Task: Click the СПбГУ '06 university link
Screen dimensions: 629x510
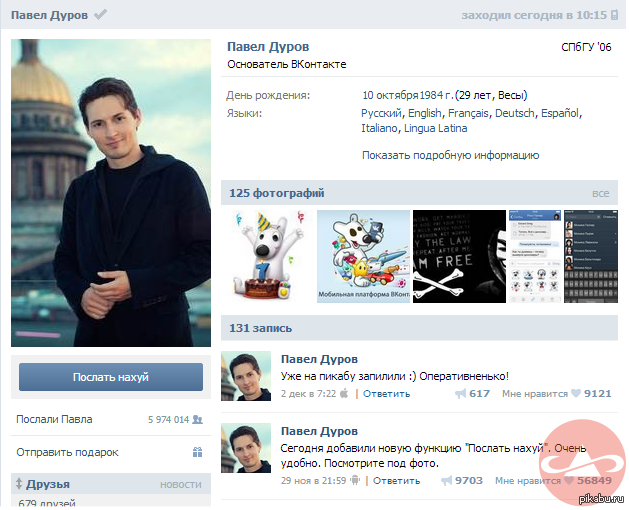Action: click(587, 47)
